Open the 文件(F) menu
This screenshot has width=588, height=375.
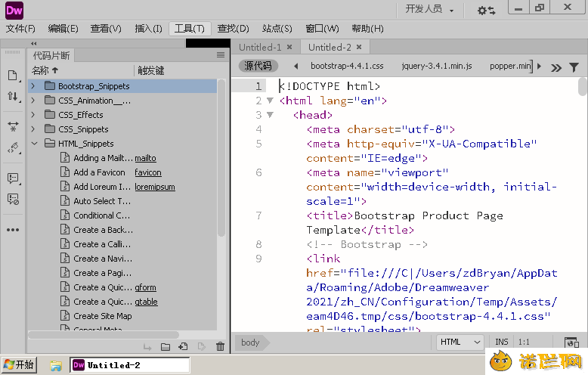click(20, 29)
